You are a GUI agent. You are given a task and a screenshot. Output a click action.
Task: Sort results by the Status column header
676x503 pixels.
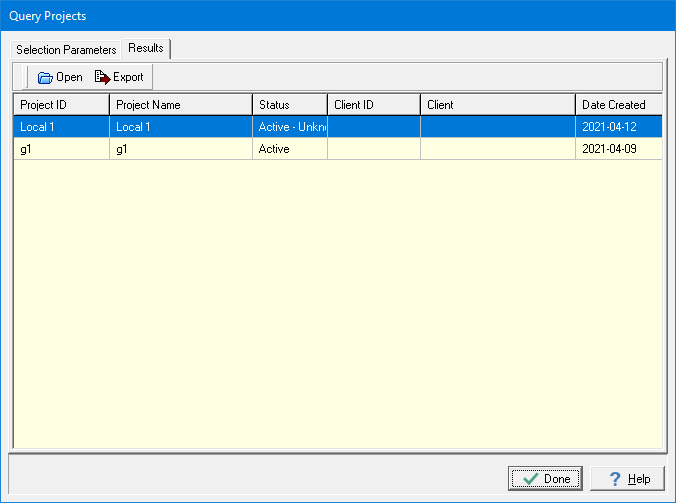point(289,105)
